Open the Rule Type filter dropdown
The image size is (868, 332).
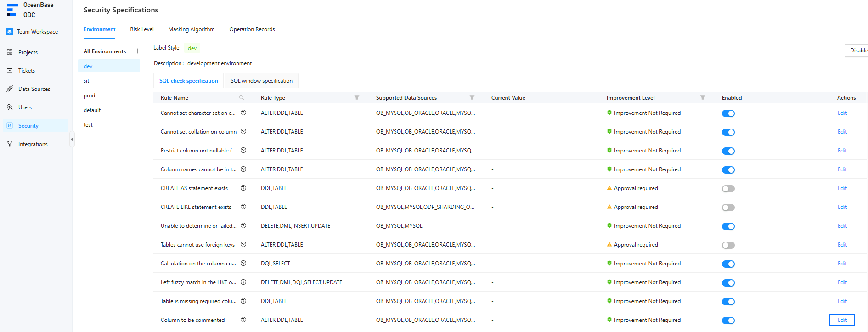357,98
